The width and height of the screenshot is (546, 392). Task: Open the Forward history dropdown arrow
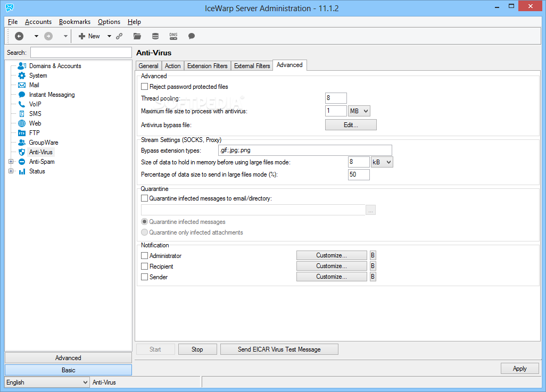coord(65,36)
